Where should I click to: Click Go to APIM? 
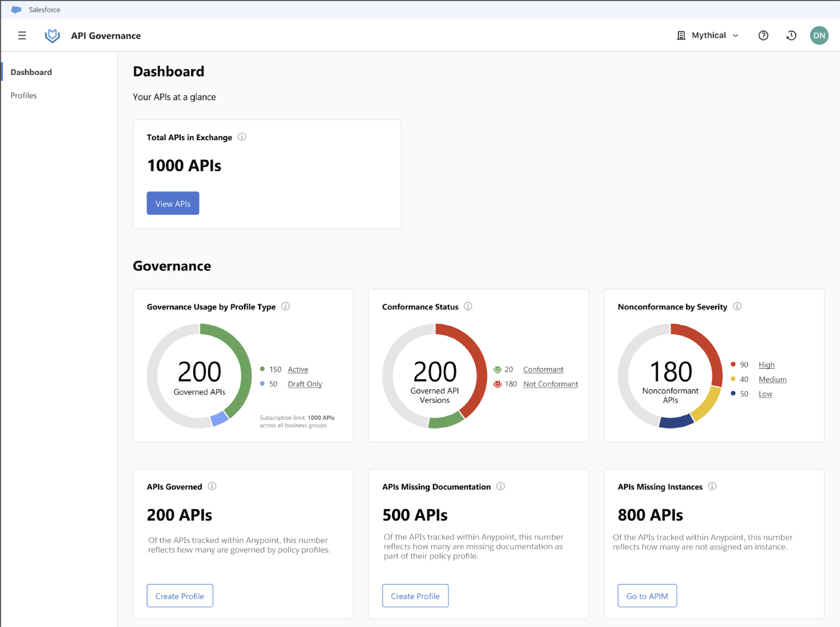[x=647, y=596]
